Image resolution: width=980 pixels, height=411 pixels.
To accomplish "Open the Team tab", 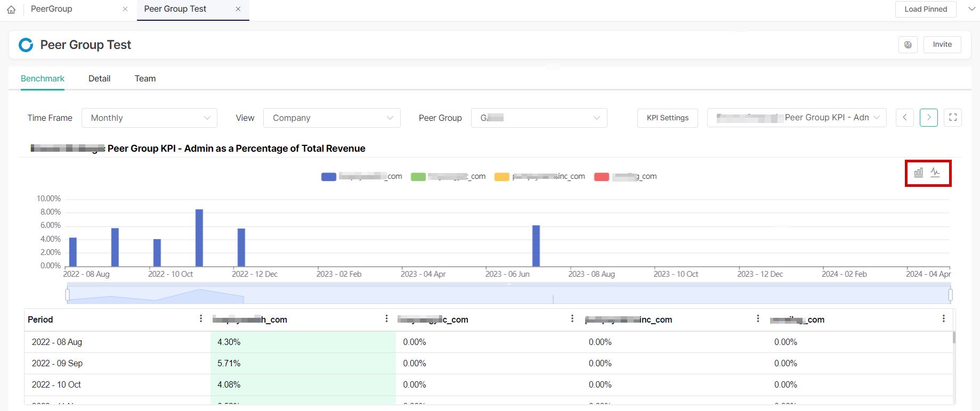I will (145, 79).
